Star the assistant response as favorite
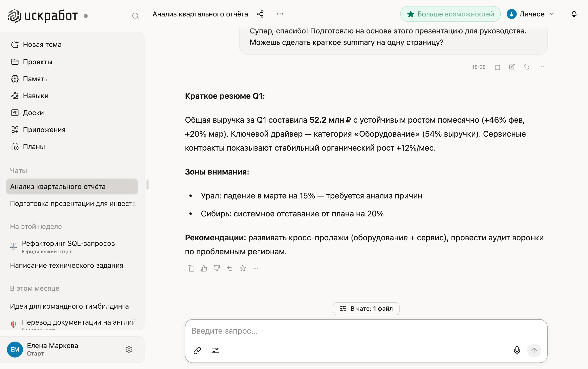This screenshot has height=369, width=588. coord(243,268)
